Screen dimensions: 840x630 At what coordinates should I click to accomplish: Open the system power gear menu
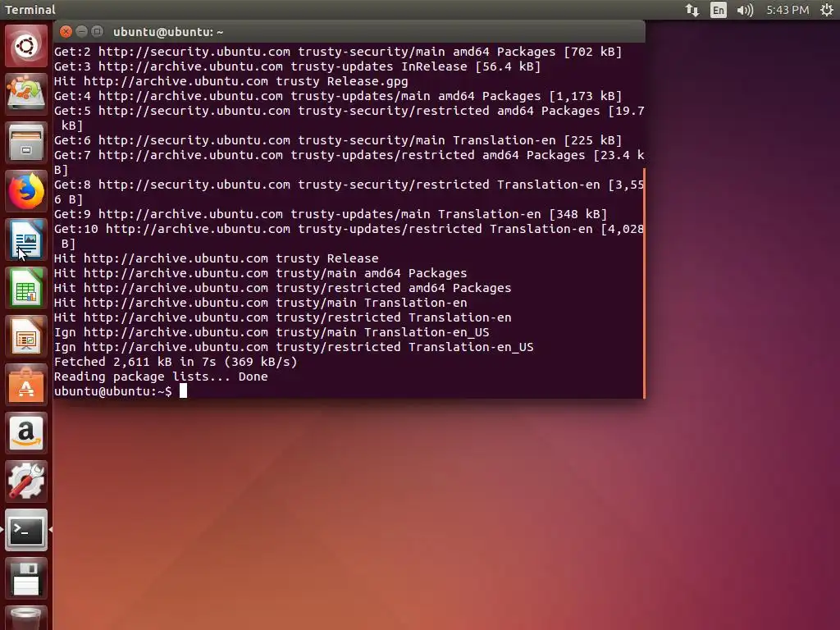827,10
